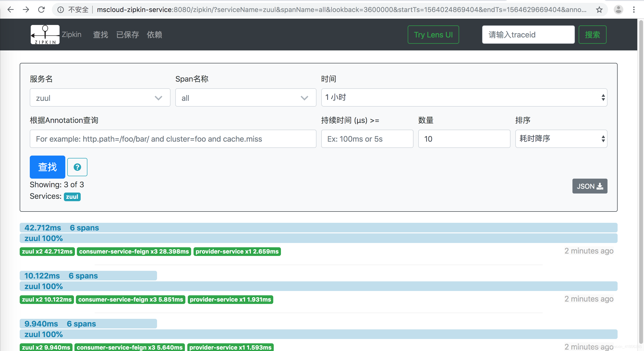Image resolution: width=644 pixels, height=351 pixels.
Task: Open the 依赖 navigation item
Action: click(154, 35)
